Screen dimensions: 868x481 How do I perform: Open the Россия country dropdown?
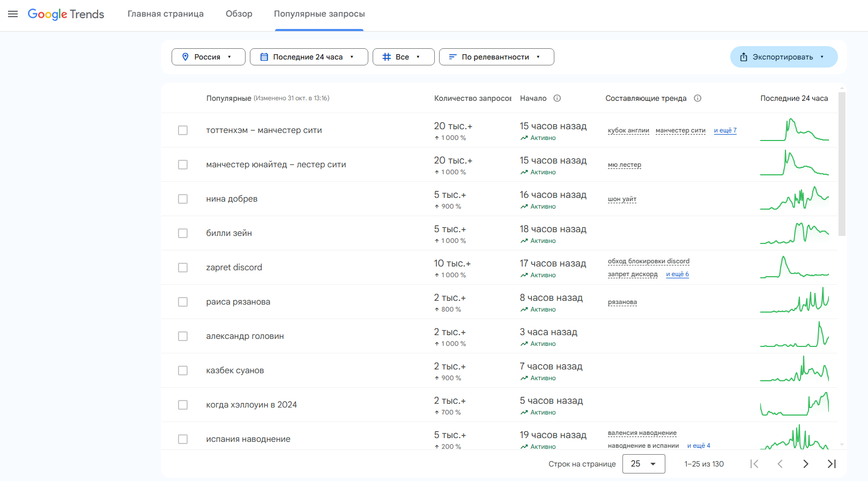[x=209, y=57]
